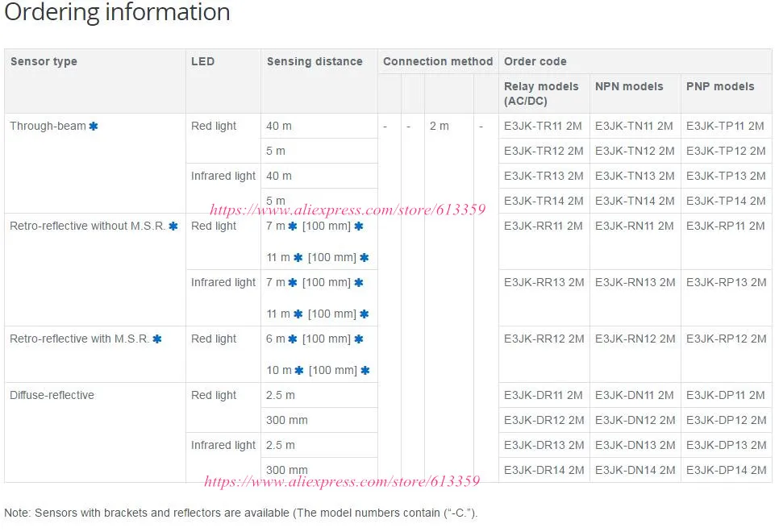Click order code E3JK-DP12 2M
Screen dimensions: 779x532
[x=727, y=420]
